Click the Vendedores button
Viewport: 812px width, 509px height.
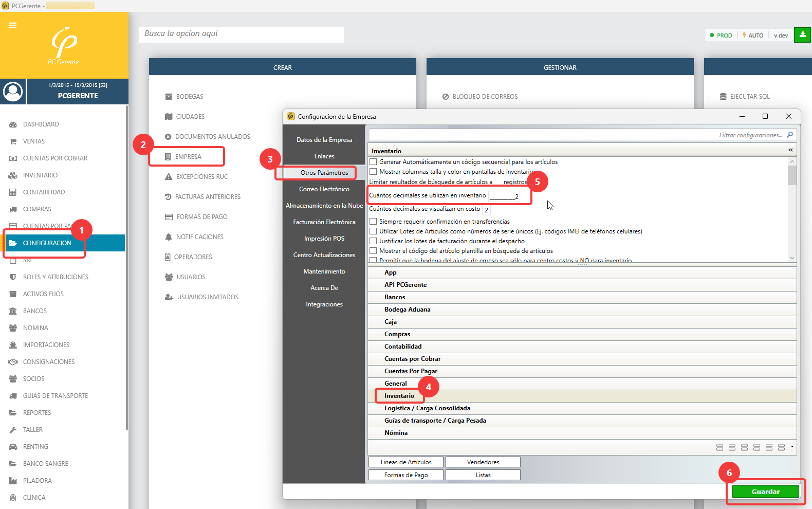tap(483, 462)
